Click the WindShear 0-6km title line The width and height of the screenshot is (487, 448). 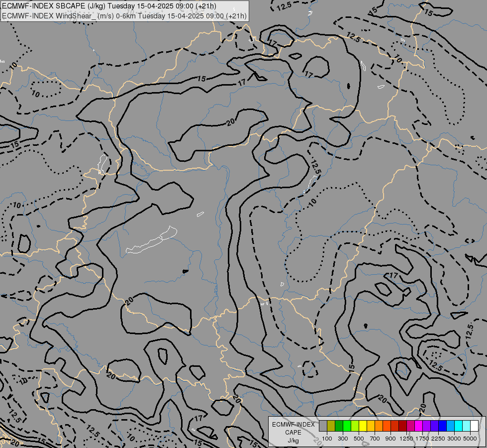point(124,16)
